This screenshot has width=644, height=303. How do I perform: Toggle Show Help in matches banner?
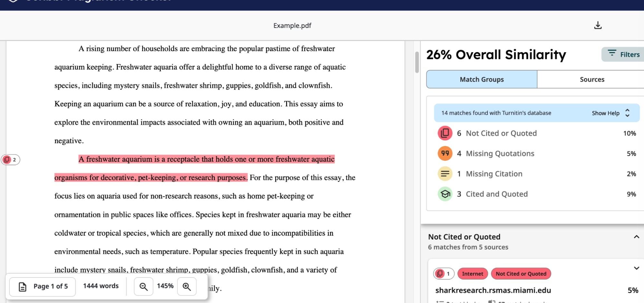coord(610,113)
